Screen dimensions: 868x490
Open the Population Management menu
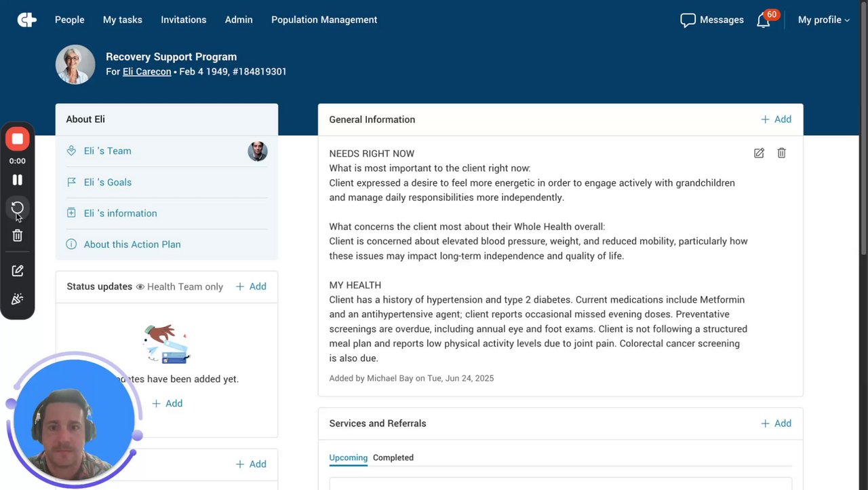(324, 20)
